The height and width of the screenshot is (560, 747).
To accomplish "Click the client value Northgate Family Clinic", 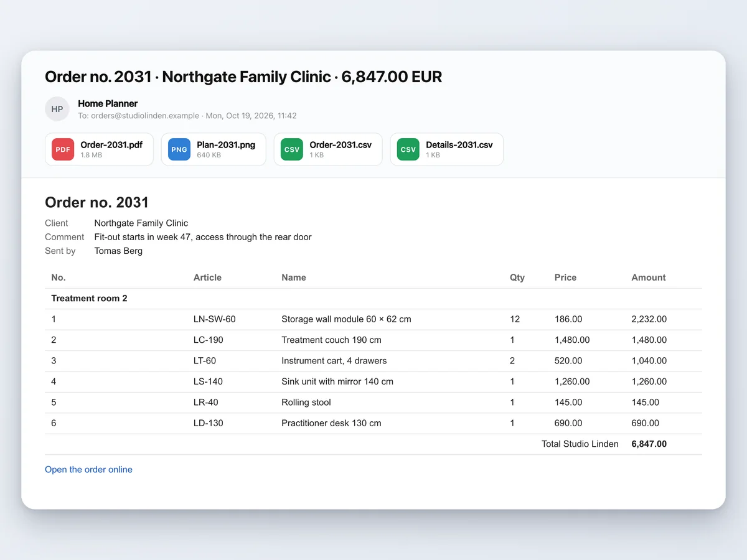I will (141, 223).
